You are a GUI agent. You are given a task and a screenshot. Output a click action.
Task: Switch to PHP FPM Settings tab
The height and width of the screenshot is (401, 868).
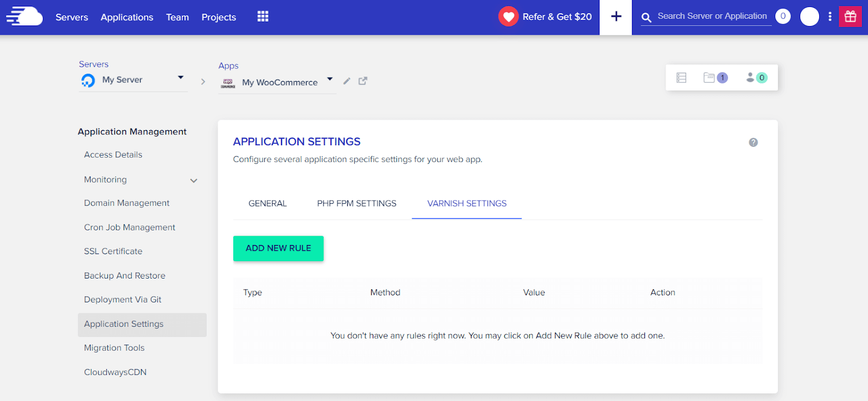357,203
